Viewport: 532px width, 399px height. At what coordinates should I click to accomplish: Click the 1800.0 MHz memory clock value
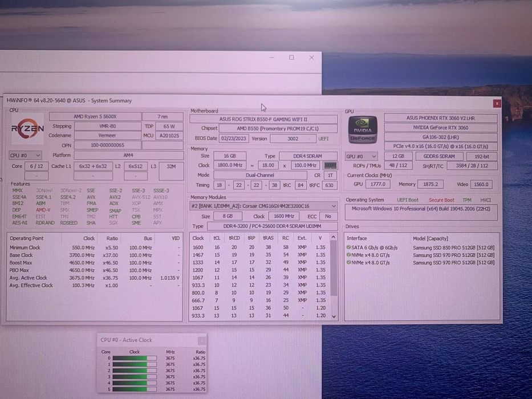(x=230, y=165)
